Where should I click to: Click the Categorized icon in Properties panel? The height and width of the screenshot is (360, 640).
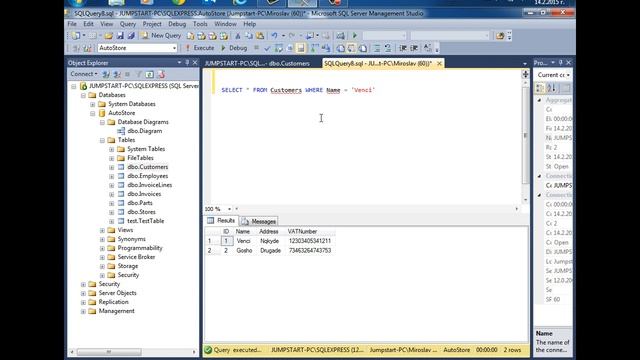(x=540, y=88)
